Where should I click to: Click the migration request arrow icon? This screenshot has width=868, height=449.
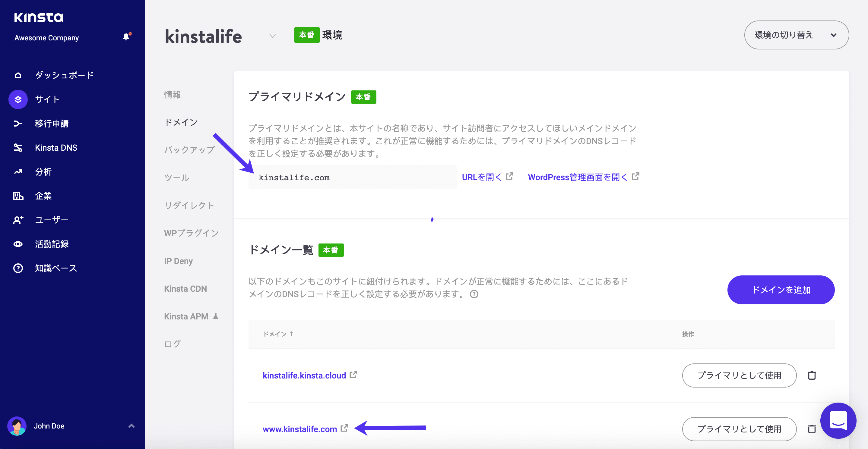point(18,124)
